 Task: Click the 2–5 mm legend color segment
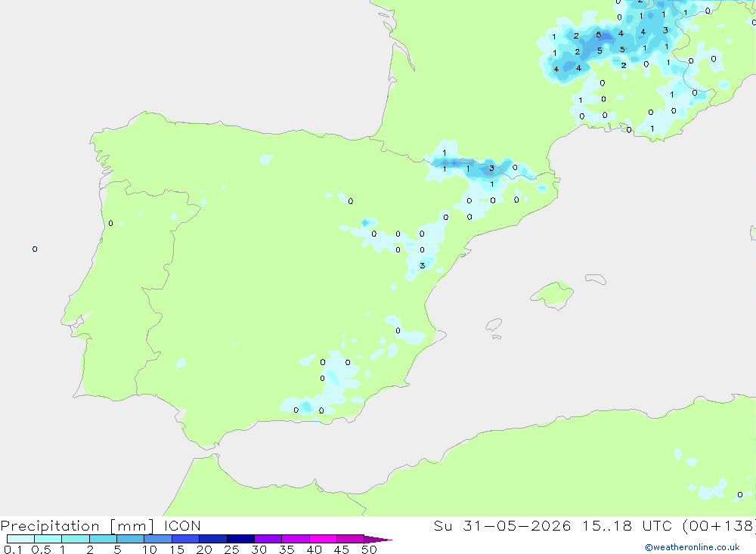[103, 539]
